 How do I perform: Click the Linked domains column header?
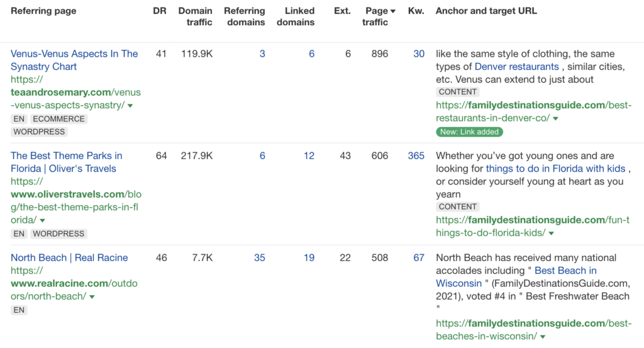tap(296, 16)
